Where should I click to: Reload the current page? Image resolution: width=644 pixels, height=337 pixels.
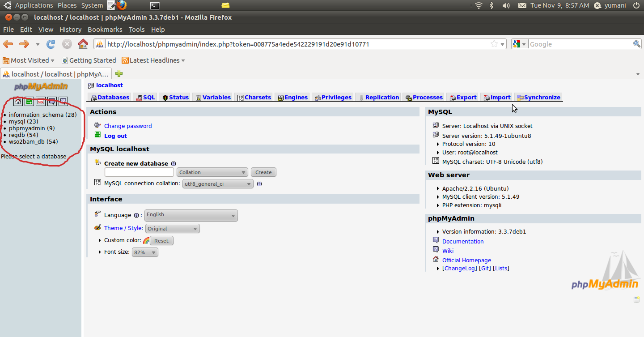51,44
